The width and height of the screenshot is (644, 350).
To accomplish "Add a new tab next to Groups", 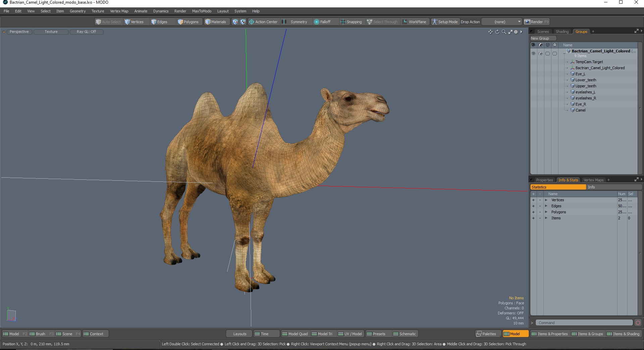I will 593,32.
